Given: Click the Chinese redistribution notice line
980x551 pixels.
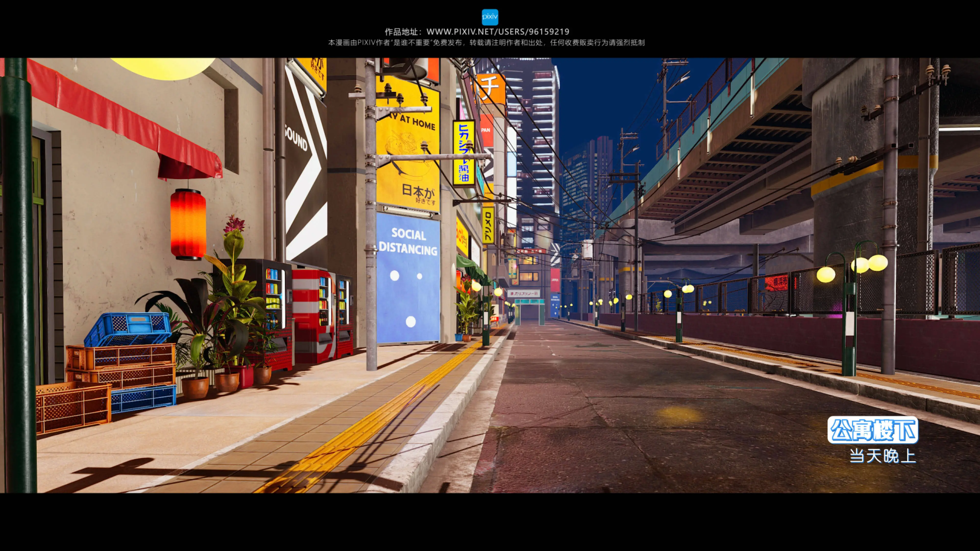Looking at the screenshot, I should [486, 43].
